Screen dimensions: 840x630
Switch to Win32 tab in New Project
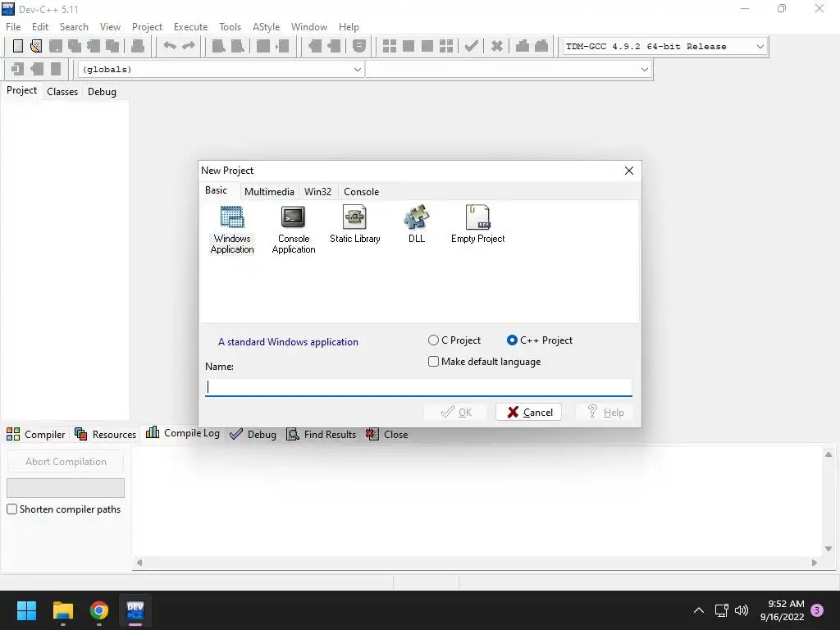317,191
